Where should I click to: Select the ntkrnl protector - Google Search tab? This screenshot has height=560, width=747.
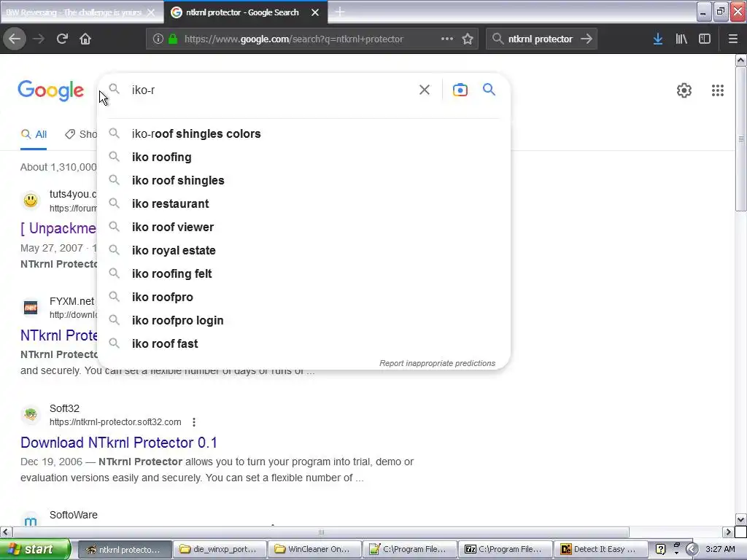pos(242,12)
